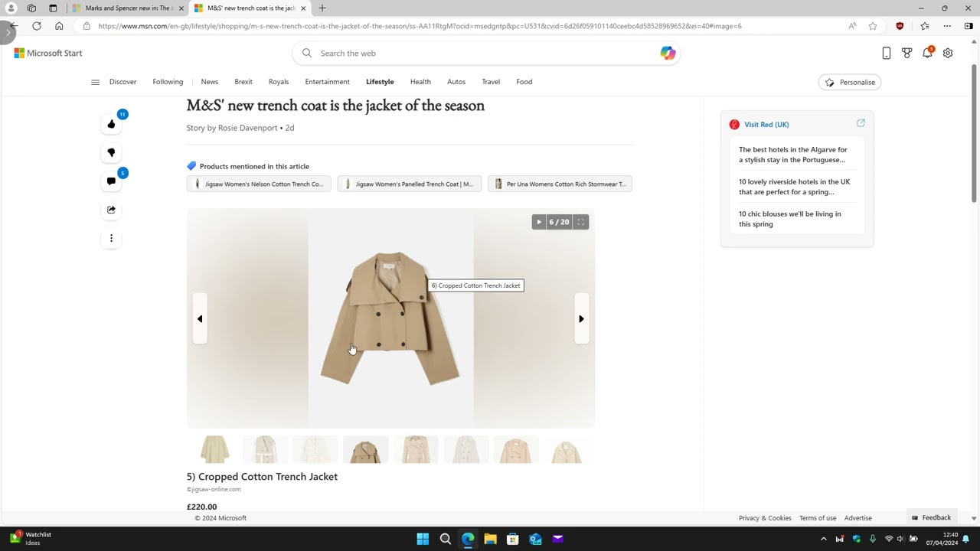This screenshot has width=980, height=551.
Task: Open Terms of use link
Action: pyautogui.click(x=818, y=518)
